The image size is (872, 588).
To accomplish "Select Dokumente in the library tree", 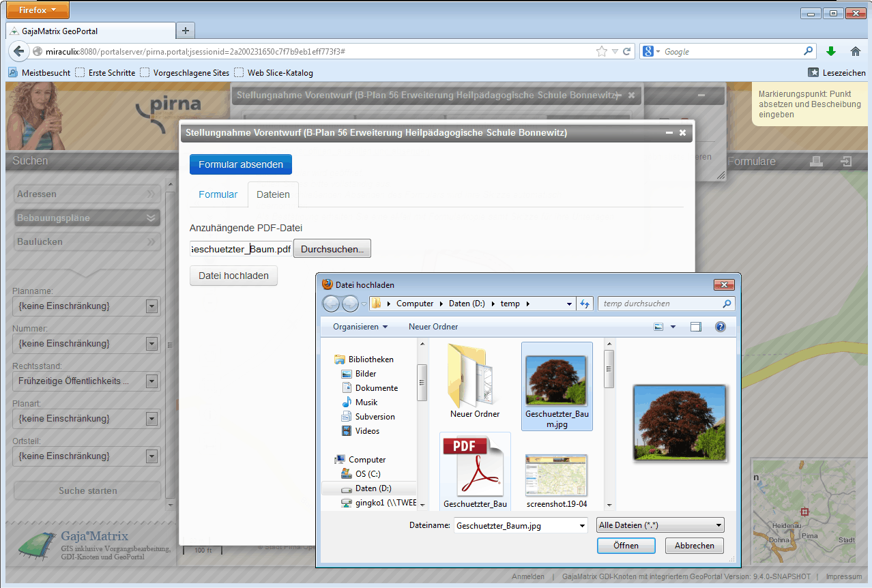I will [376, 388].
